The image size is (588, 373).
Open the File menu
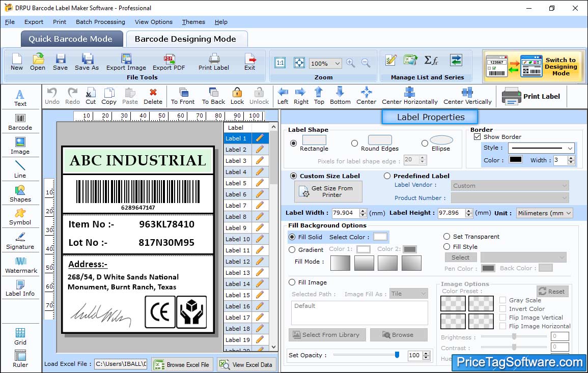(x=10, y=22)
